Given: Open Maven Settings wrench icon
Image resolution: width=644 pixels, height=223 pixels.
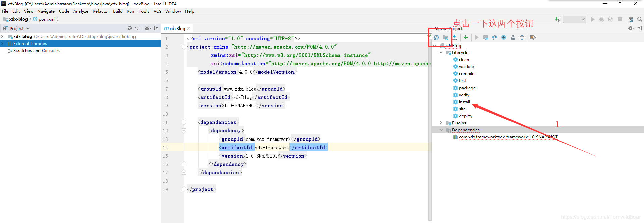Looking at the screenshot, I should (x=533, y=37).
